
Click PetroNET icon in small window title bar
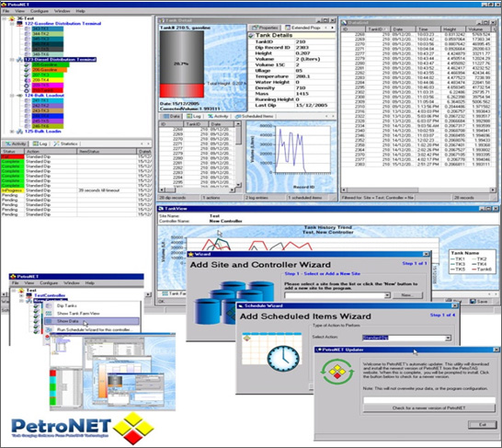point(13,276)
